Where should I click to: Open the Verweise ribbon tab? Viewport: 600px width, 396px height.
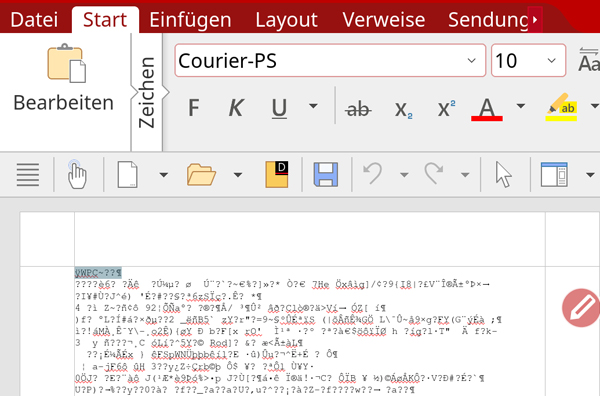[383, 20]
